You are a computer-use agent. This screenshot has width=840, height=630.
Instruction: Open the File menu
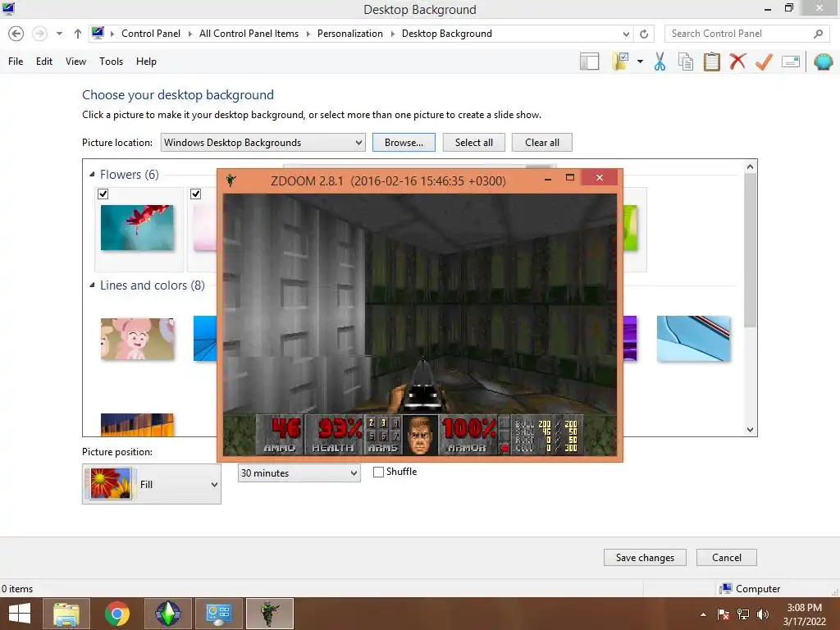(16, 62)
